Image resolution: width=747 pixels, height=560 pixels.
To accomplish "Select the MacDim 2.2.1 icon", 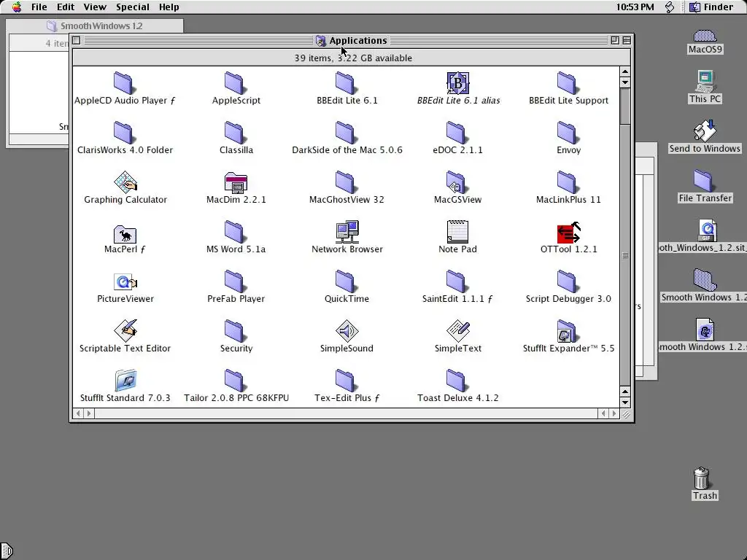I will click(x=236, y=183).
